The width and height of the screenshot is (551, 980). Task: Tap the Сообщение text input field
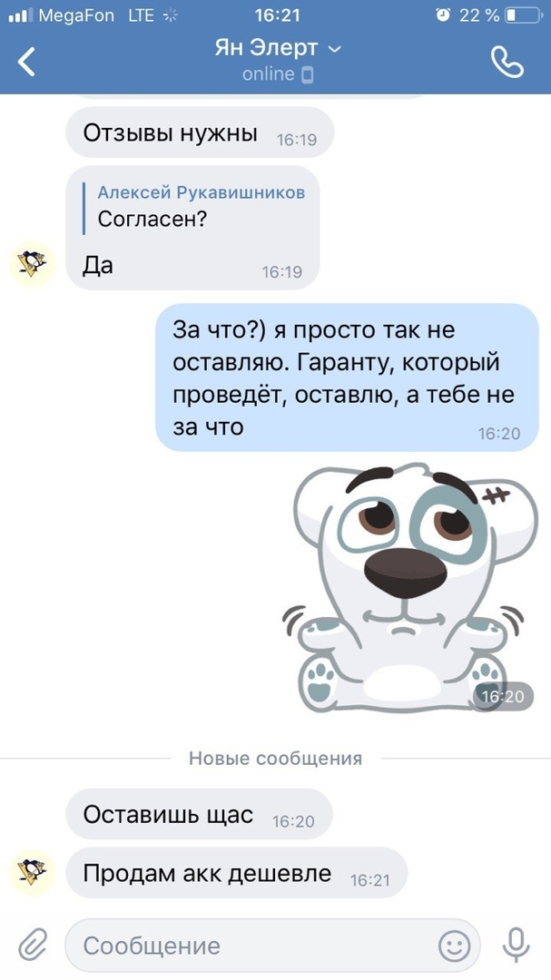point(272,946)
